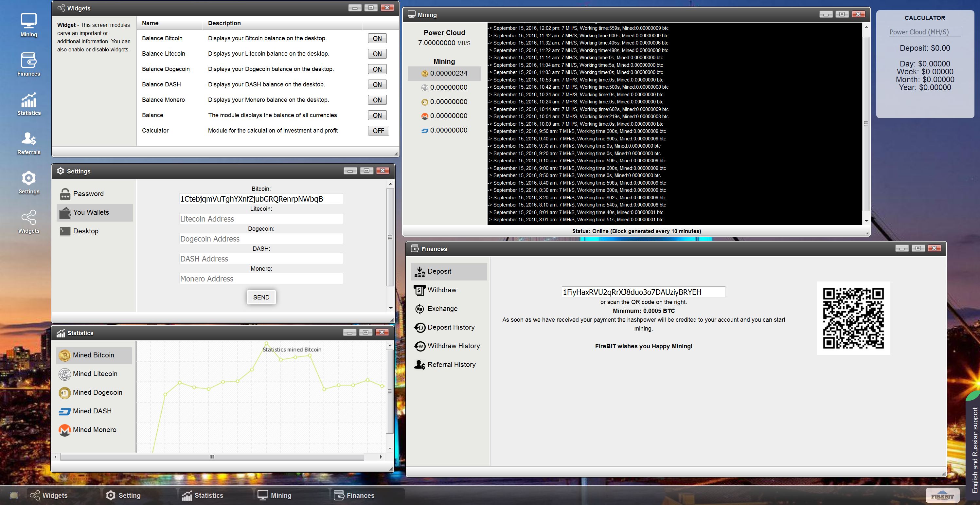Click the SEND button in Settings
980x505 pixels.
(x=261, y=297)
